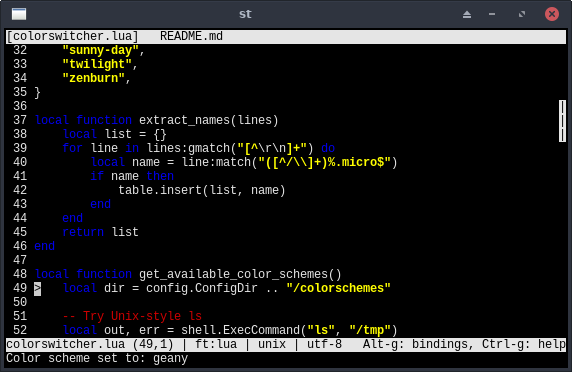The width and height of the screenshot is (572, 372).
Task: Click the st window menu icon
Action: click(x=19, y=14)
